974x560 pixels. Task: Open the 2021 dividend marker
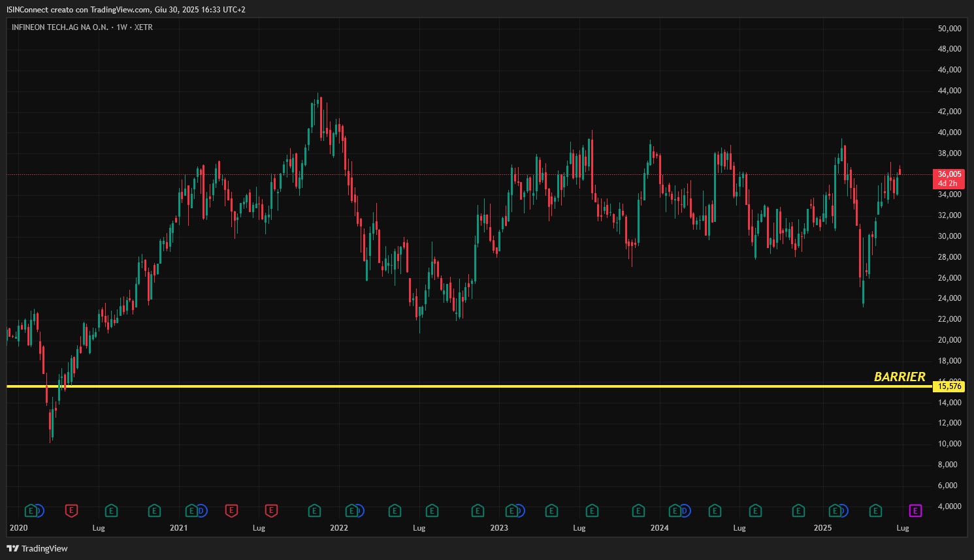point(201,510)
